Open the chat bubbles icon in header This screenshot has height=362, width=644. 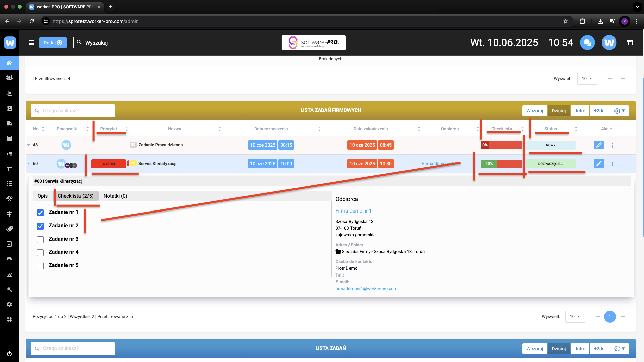(x=587, y=43)
